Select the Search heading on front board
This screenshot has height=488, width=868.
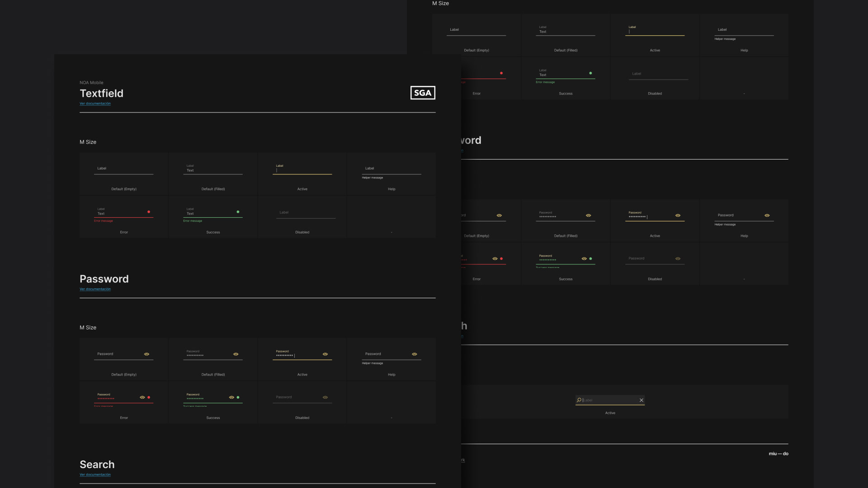(97, 465)
